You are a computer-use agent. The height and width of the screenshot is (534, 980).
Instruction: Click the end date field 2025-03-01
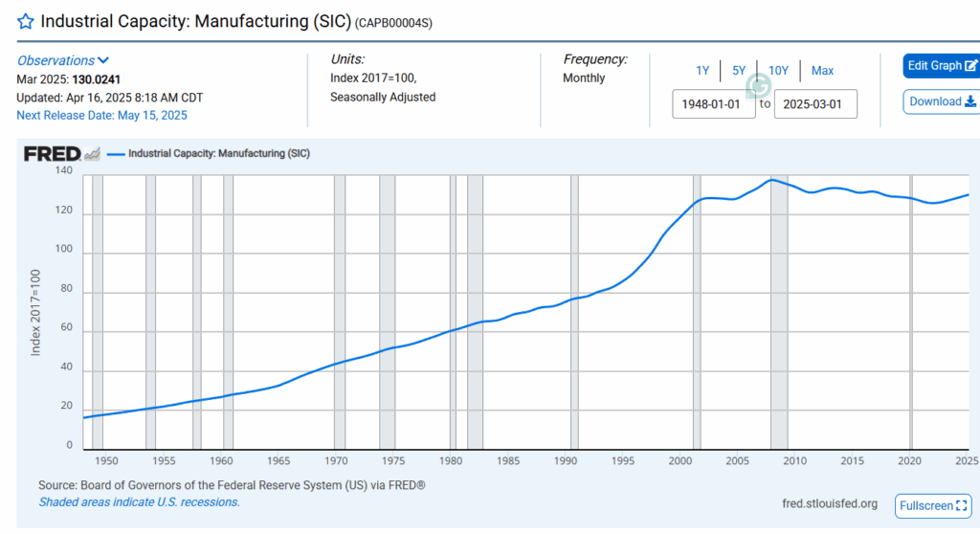tap(815, 103)
